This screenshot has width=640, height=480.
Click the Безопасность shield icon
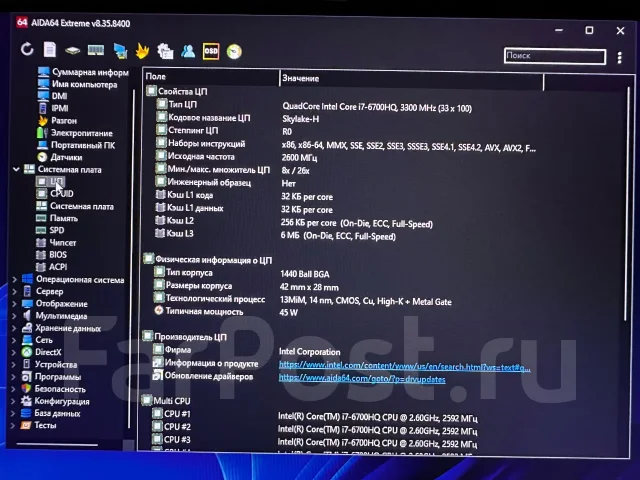click(27, 389)
